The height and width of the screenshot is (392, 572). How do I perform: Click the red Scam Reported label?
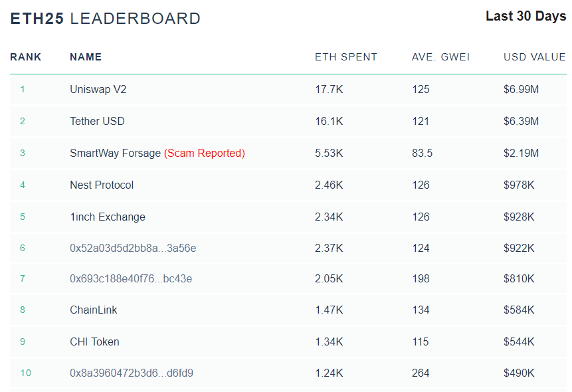tap(205, 153)
